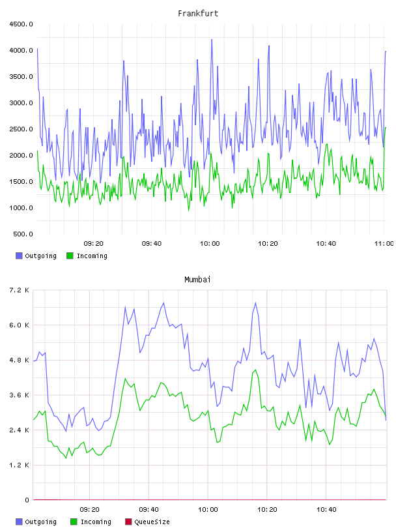
Task: Click the QueueSize label in the Mumbai legend
Action: click(152, 522)
